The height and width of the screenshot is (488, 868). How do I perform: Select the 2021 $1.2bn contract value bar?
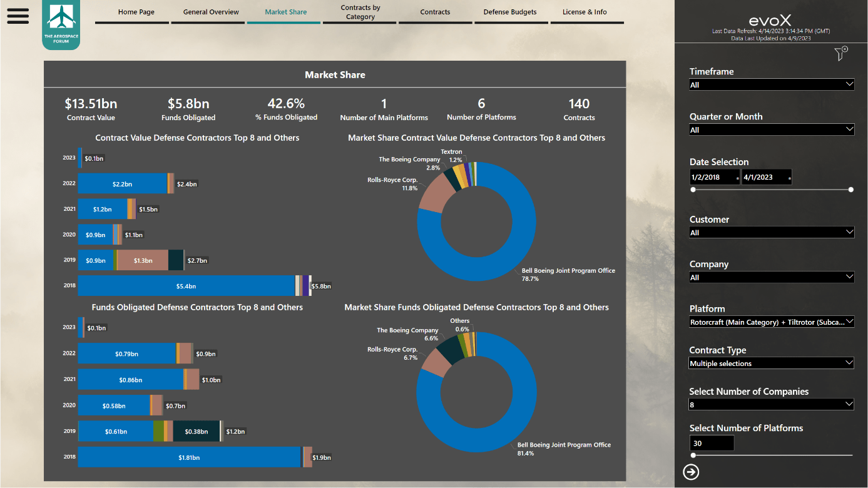tap(102, 209)
